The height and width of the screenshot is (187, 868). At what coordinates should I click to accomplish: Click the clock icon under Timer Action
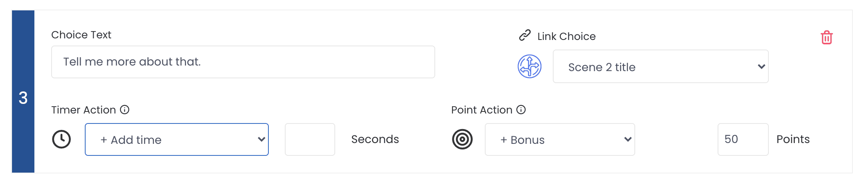tap(62, 139)
